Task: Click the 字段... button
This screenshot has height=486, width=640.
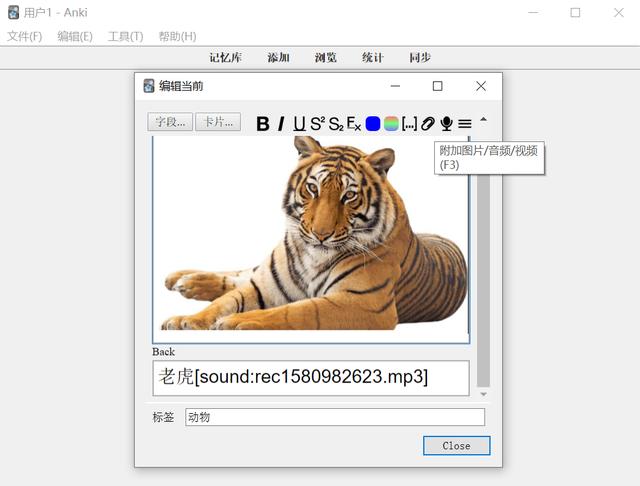Action: click(170, 122)
